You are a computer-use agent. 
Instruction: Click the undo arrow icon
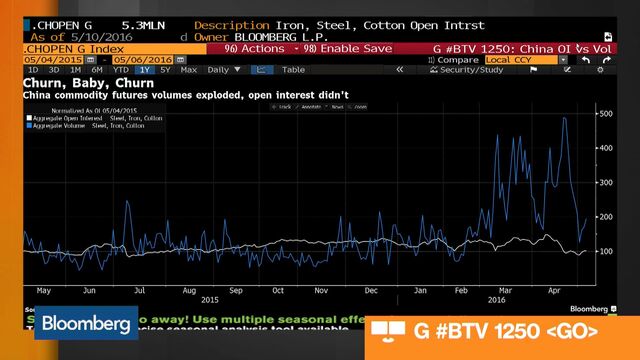coord(586,60)
